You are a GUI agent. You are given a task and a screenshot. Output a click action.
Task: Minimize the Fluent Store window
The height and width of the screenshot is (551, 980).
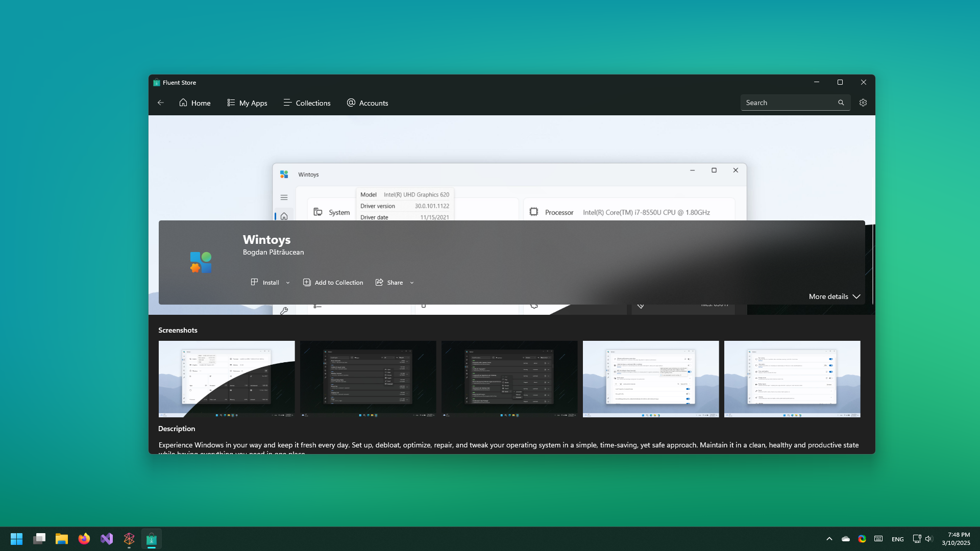pyautogui.click(x=817, y=82)
